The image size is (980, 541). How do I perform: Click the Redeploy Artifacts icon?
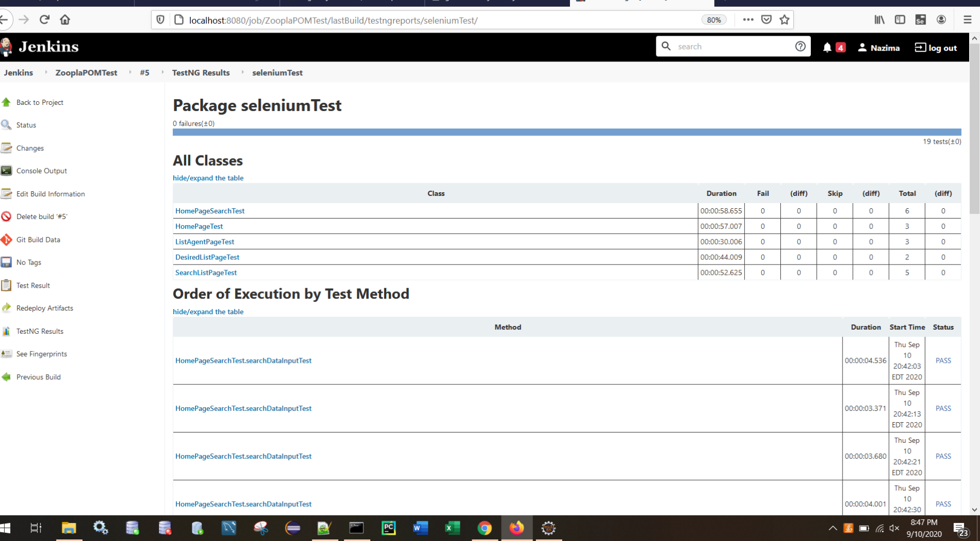point(7,307)
